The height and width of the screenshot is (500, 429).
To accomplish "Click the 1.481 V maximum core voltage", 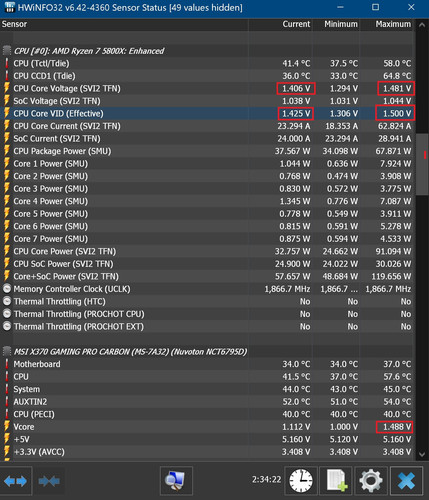I will [x=397, y=88].
